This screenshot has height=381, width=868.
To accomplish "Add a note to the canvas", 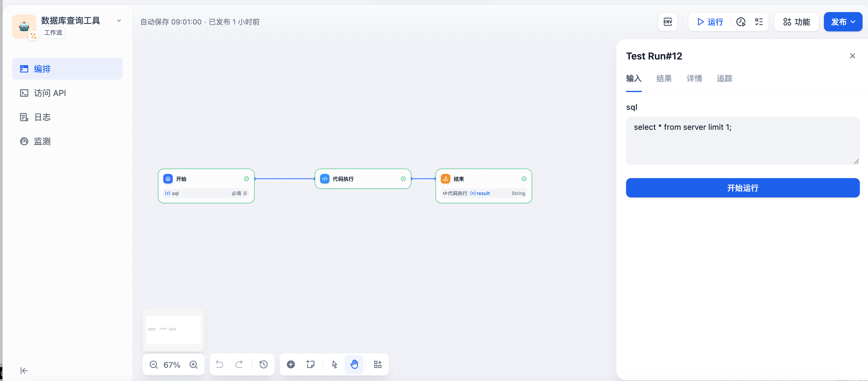I will click(x=310, y=364).
